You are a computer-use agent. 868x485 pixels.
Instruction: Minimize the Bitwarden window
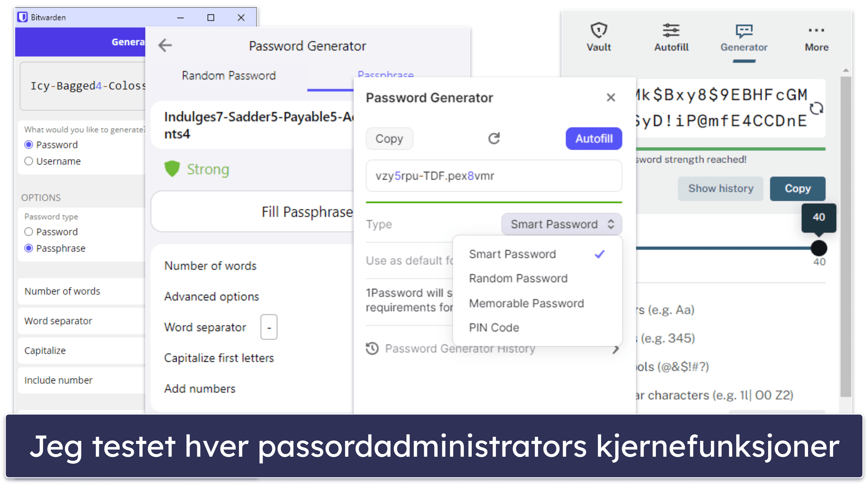pyautogui.click(x=181, y=17)
